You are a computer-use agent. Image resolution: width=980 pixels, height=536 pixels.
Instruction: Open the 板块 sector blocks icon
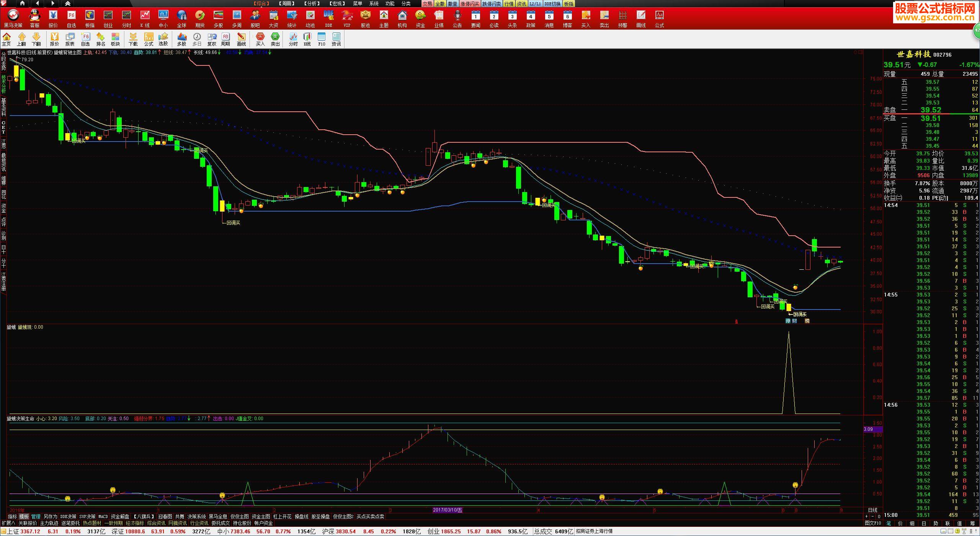(116, 39)
